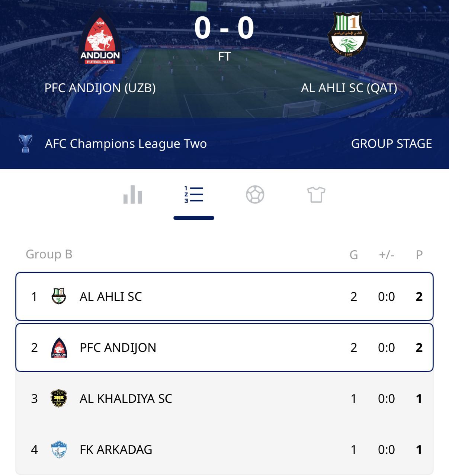Tap the Al Ahli SC crest in header
The image size is (449, 476).
(348, 34)
